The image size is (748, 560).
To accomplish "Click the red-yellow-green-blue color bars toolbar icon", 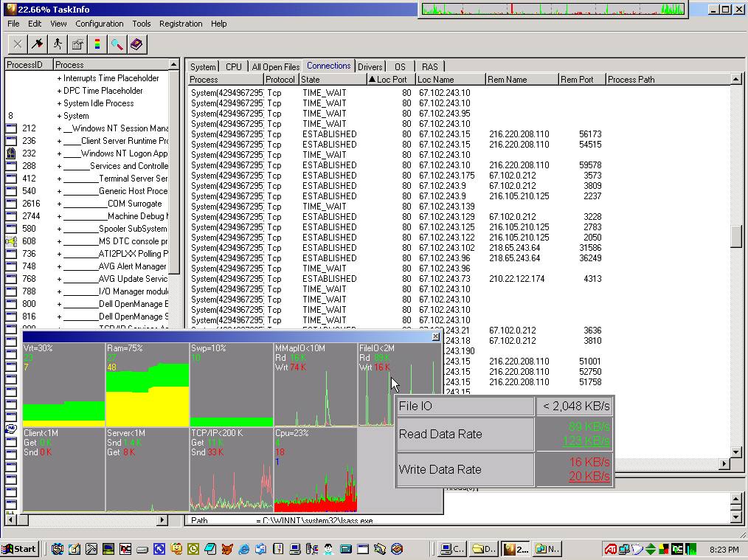I will coord(97,44).
